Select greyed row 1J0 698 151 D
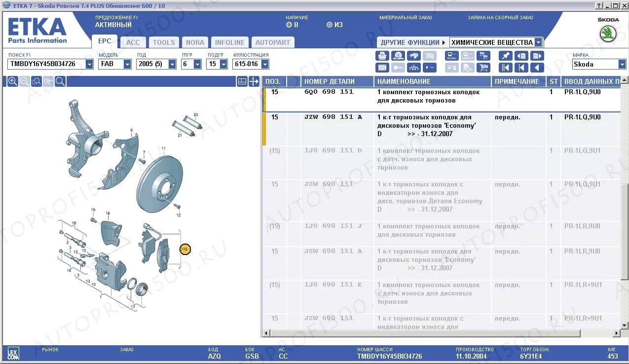 (442, 162)
